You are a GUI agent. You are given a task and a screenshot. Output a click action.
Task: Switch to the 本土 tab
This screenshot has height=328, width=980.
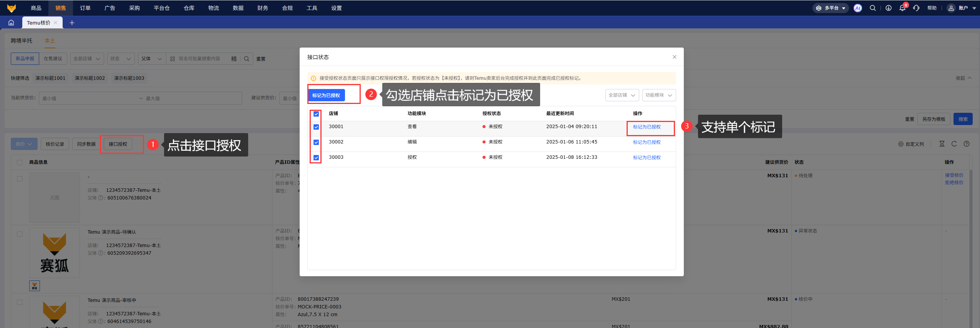pos(50,41)
